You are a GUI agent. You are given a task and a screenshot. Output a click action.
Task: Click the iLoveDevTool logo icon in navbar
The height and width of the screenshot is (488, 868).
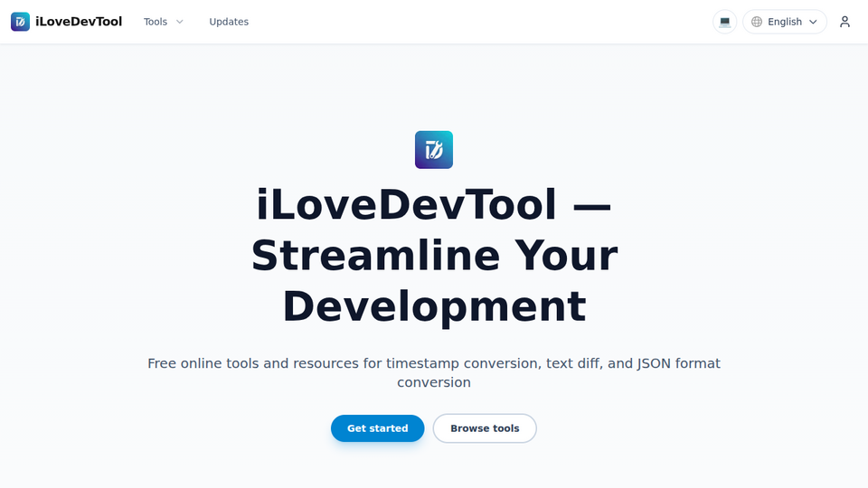click(x=20, y=22)
